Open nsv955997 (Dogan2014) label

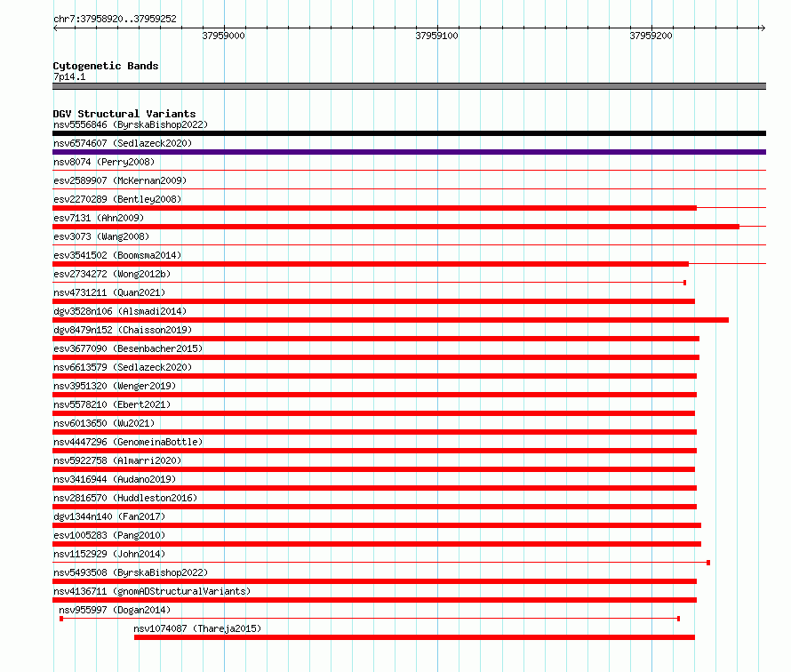point(115,610)
